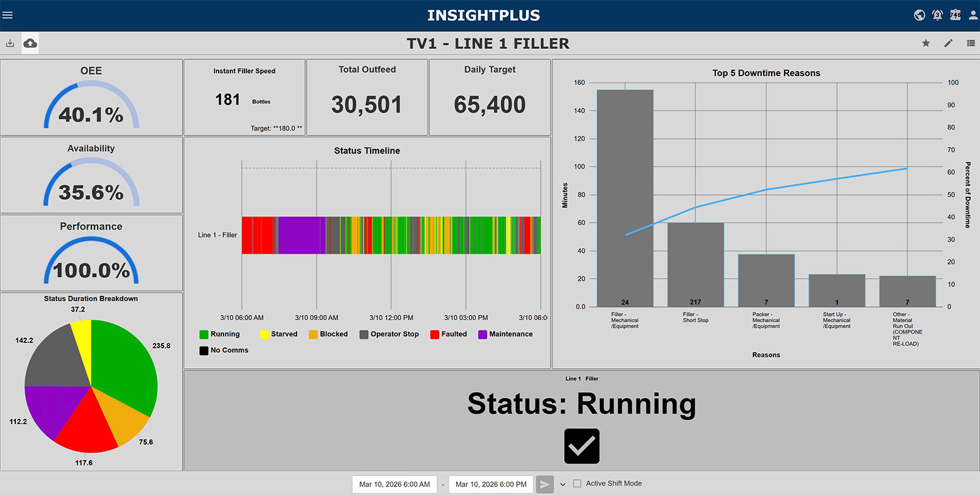Expand the date range options chevron
Viewport: 980px width, 495px height.
tap(563, 485)
